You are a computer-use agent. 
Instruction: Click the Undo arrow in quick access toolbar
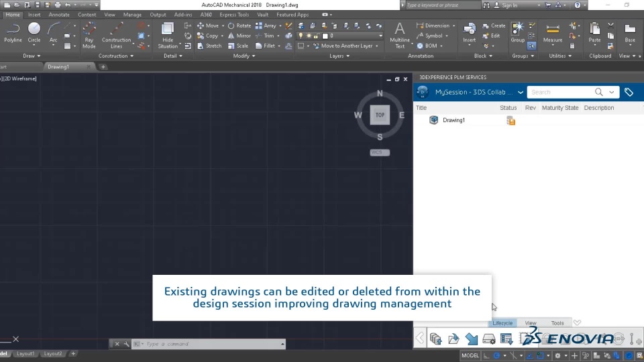[68, 5]
